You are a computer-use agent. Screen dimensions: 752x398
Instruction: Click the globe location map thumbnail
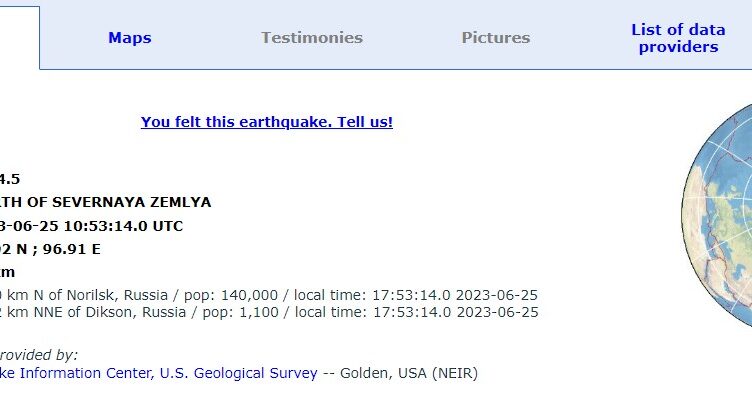point(717,216)
